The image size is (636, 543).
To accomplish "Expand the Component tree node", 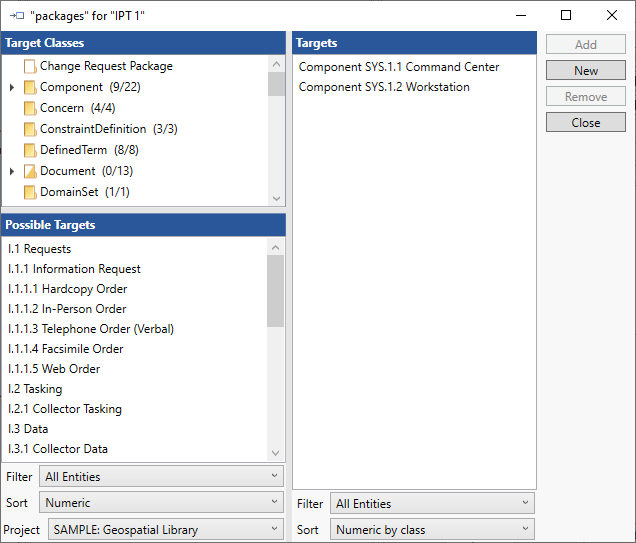I will (12, 88).
